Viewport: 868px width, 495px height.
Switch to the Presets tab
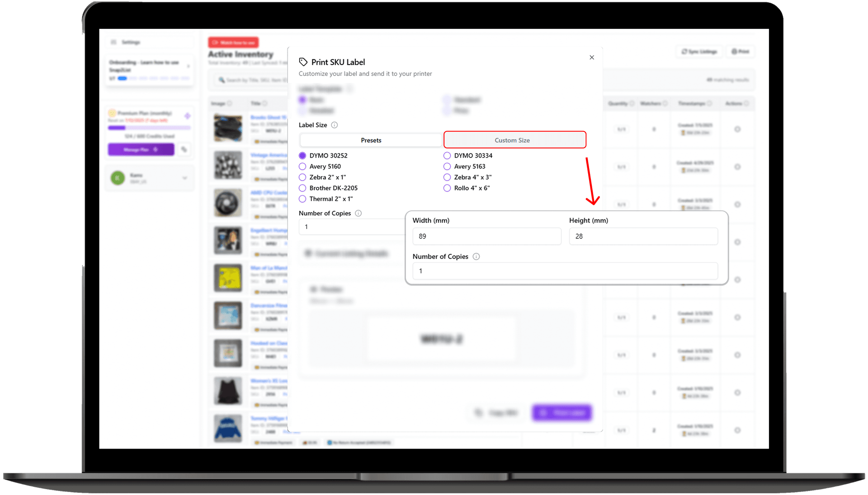coord(370,140)
